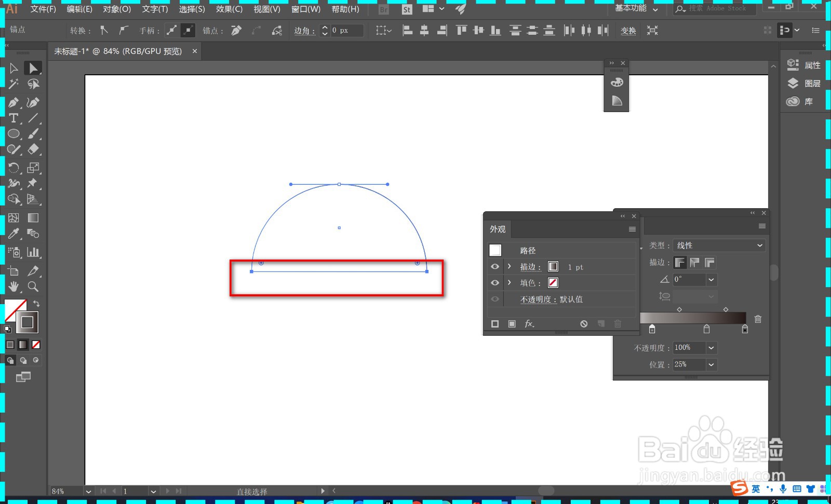Expand the stroke row in Appearance
This screenshot has height=504, width=831.
point(510,266)
